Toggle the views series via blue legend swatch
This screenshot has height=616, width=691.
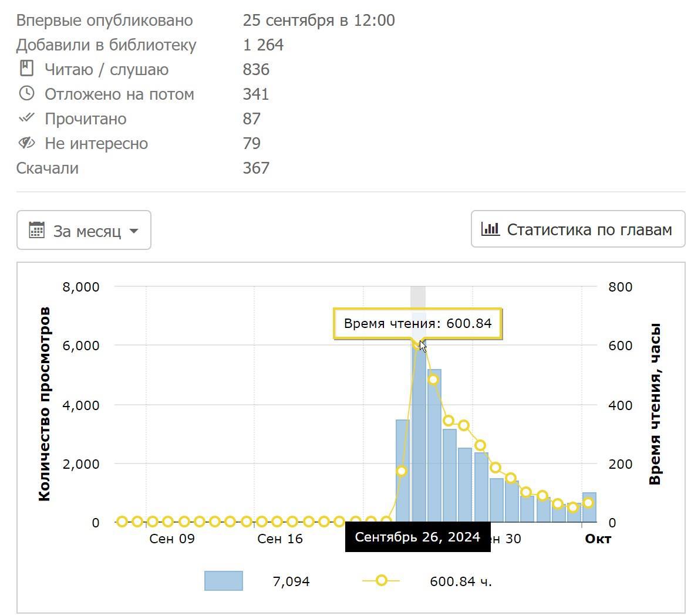point(223,581)
